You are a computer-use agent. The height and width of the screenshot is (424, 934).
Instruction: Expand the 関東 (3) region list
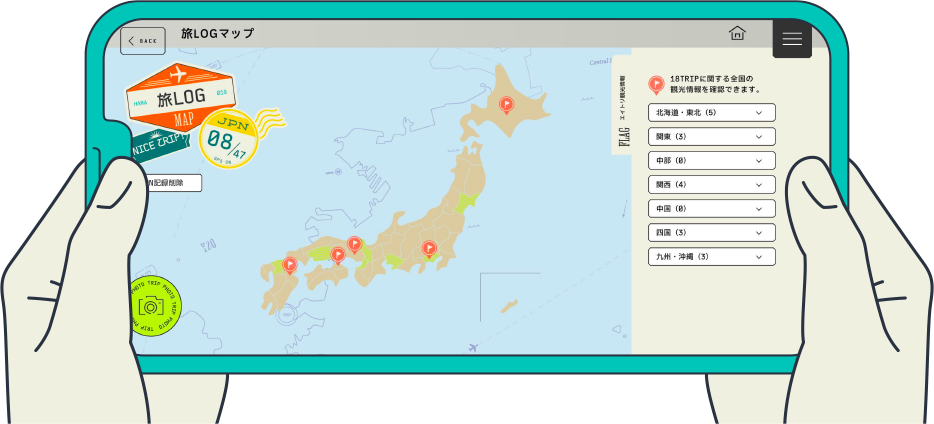point(711,137)
